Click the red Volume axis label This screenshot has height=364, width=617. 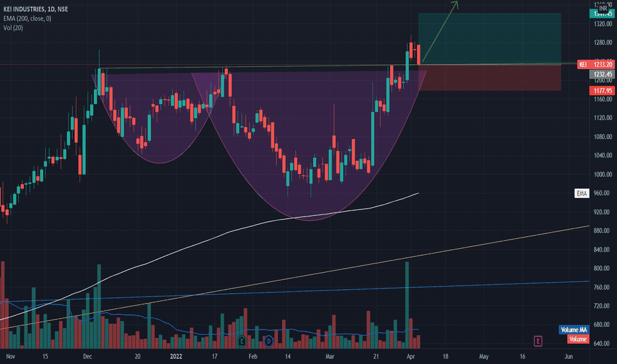pyautogui.click(x=578, y=340)
